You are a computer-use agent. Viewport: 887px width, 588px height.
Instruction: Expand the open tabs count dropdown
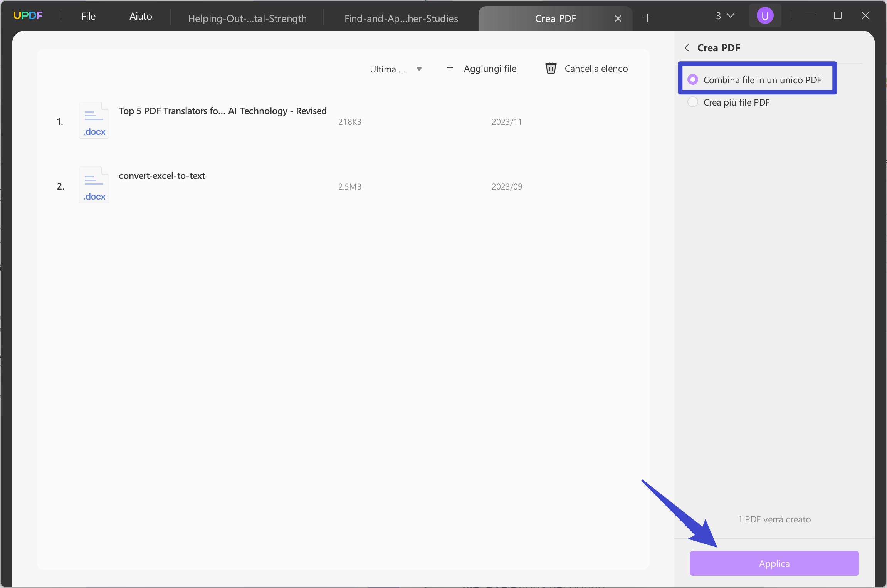[725, 16]
